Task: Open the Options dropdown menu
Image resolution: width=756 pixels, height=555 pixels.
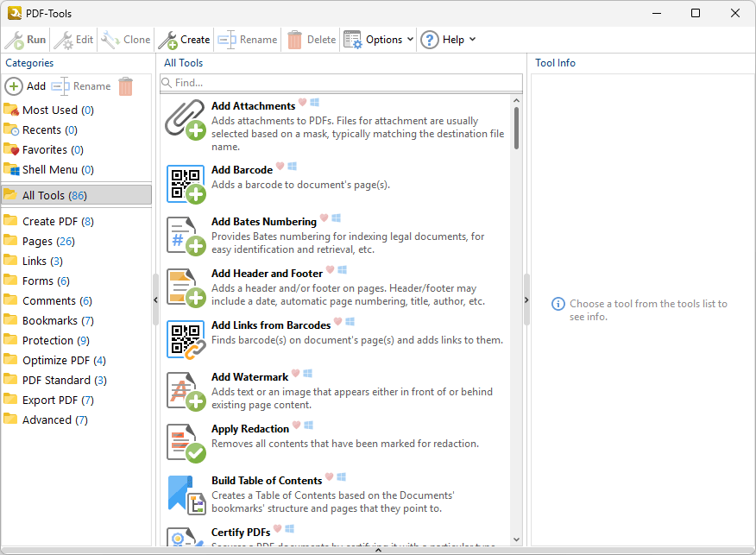Action: tap(379, 40)
